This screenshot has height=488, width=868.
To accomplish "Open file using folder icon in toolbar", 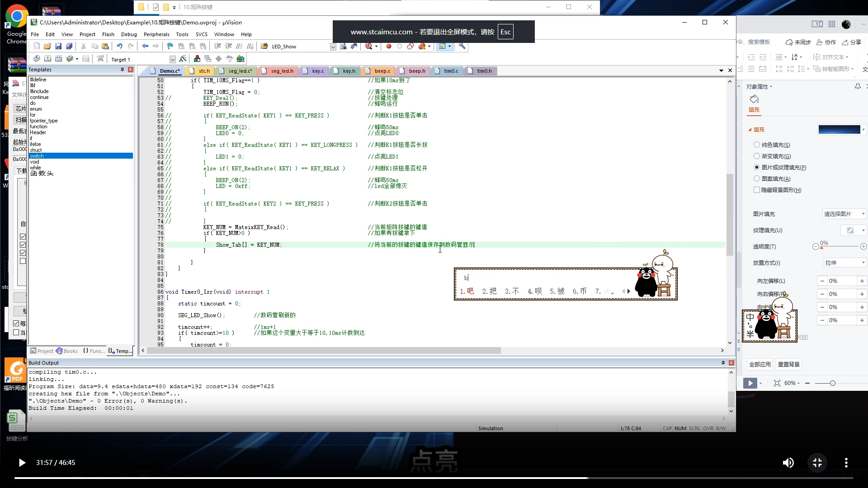I will pyautogui.click(x=47, y=46).
